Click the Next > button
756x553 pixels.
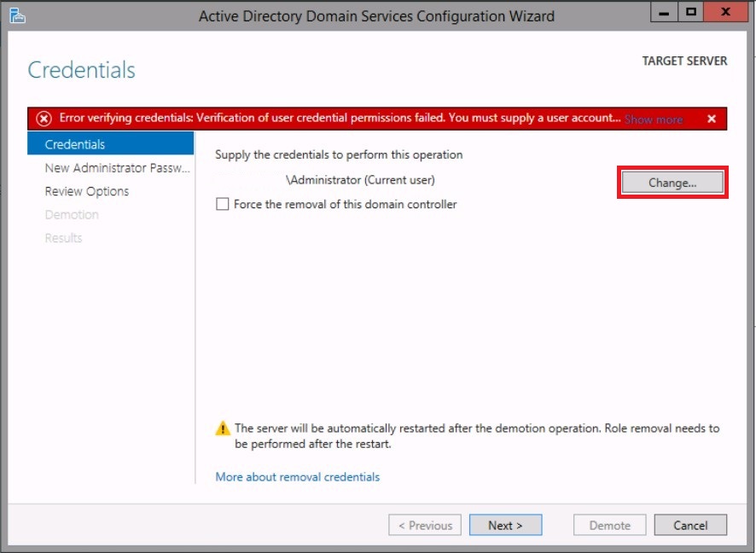tap(505, 526)
